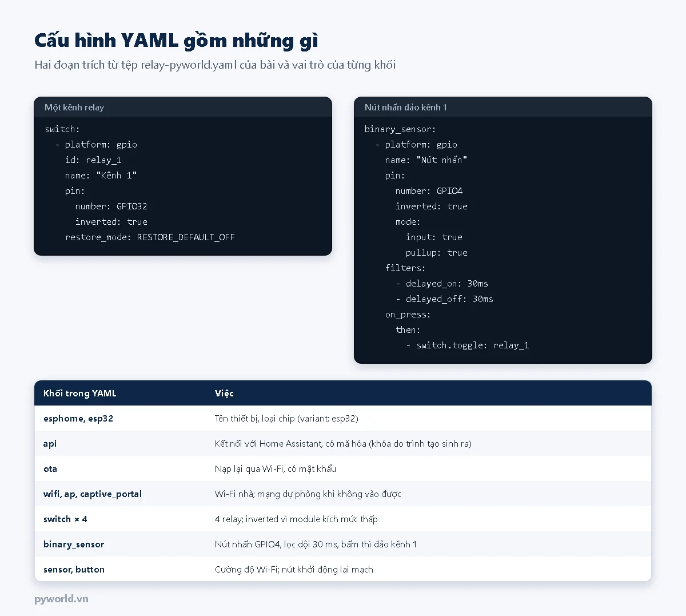Click the "number: GPIO4" code line
The width and height of the screenshot is (686, 616).
[429, 191]
